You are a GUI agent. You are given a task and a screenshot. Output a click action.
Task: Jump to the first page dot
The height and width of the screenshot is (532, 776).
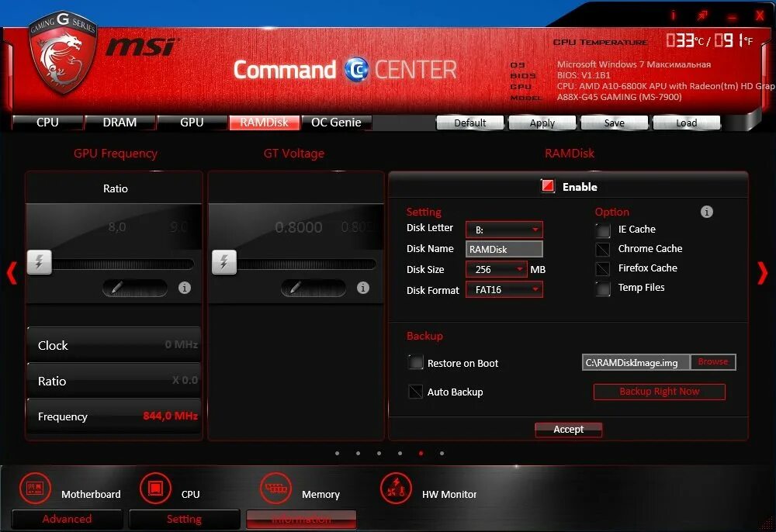pyautogui.click(x=337, y=453)
